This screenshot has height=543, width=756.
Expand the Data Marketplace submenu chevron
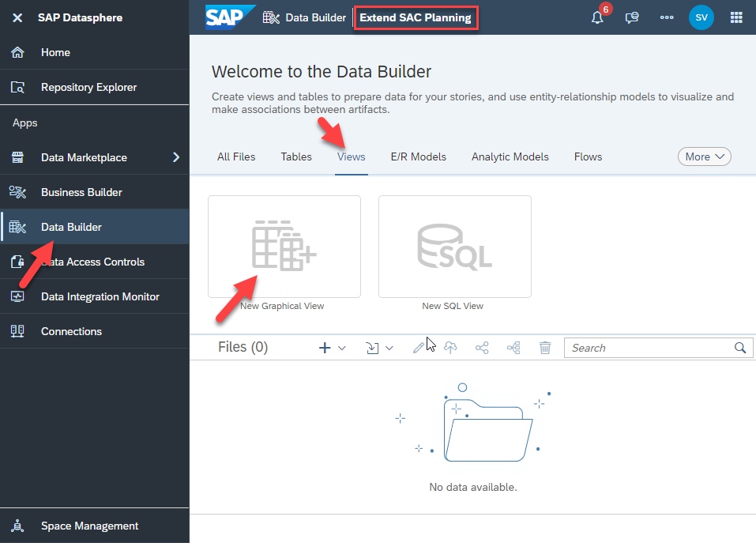coord(176,157)
